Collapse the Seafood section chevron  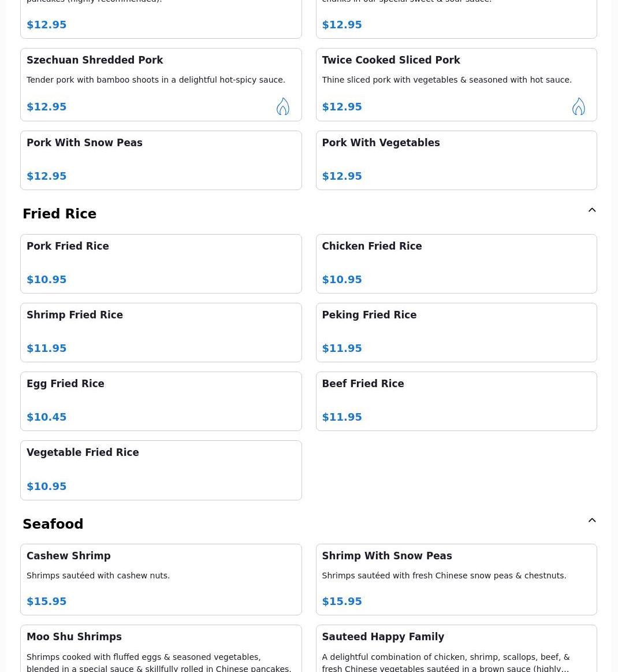[592, 521]
